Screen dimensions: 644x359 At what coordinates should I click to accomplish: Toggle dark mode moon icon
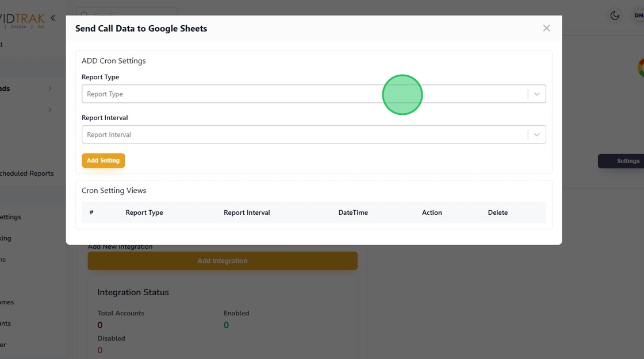pos(615,16)
